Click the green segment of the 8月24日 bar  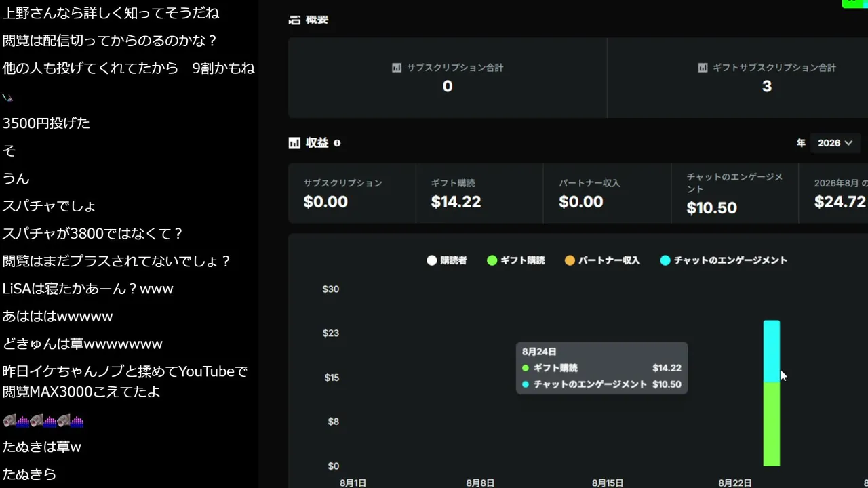click(x=772, y=424)
